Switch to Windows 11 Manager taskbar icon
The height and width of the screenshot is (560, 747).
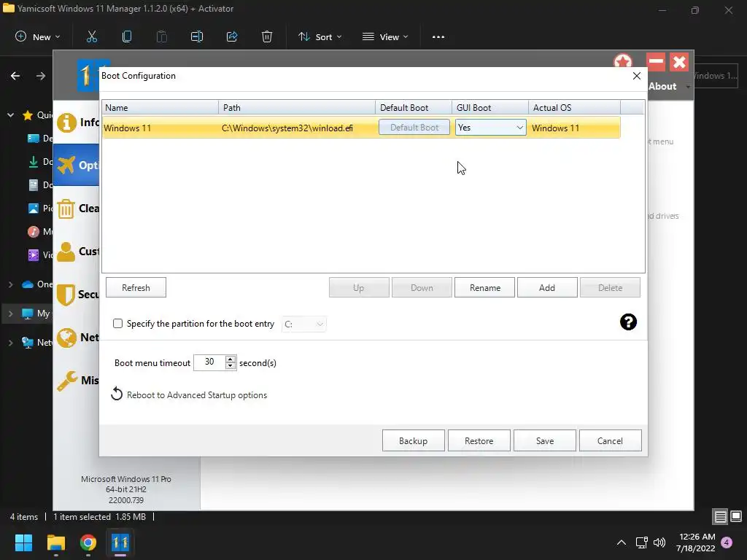point(120,542)
